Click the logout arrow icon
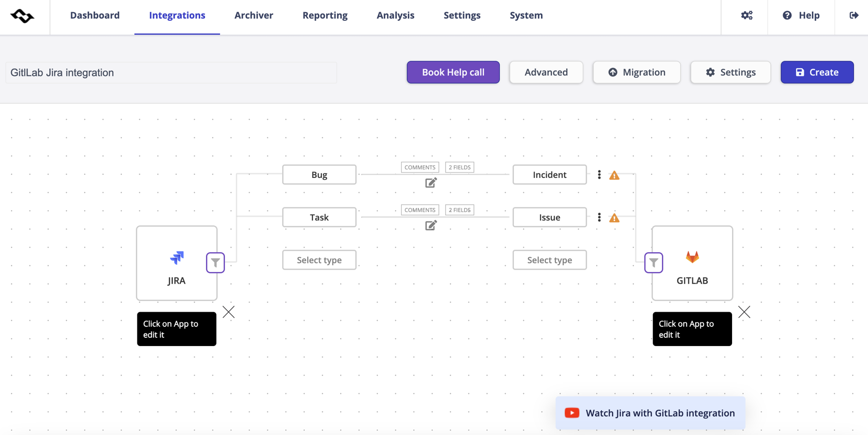The image size is (868, 435). pyautogui.click(x=854, y=15)
